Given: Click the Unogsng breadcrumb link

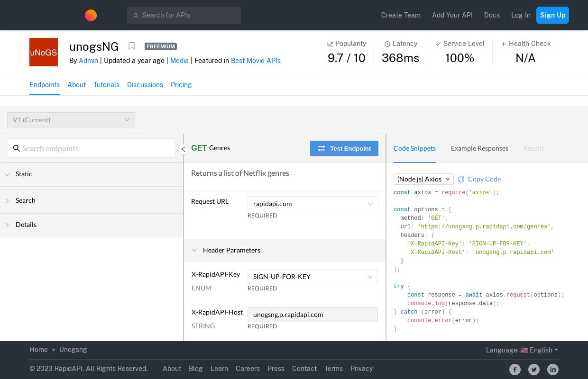Looking at the screenshot, I should 73,350.
